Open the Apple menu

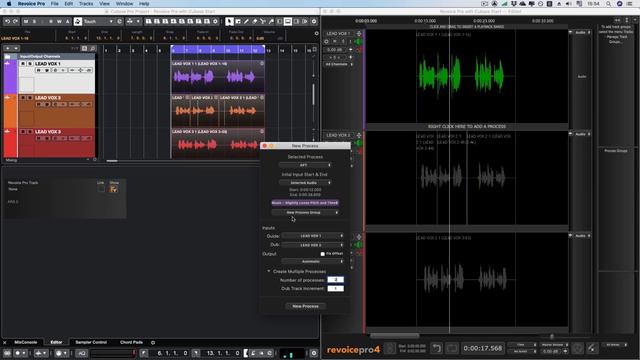[x=9, y=4]
